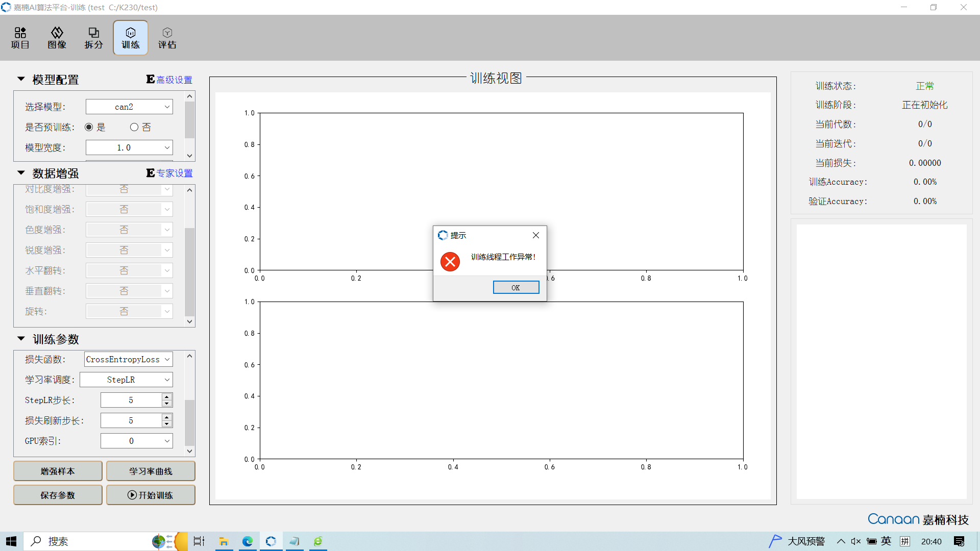This screenshot has width=980, height=551.
Task: Click the 高级设置 link
Action: click(x=174, y=80)
